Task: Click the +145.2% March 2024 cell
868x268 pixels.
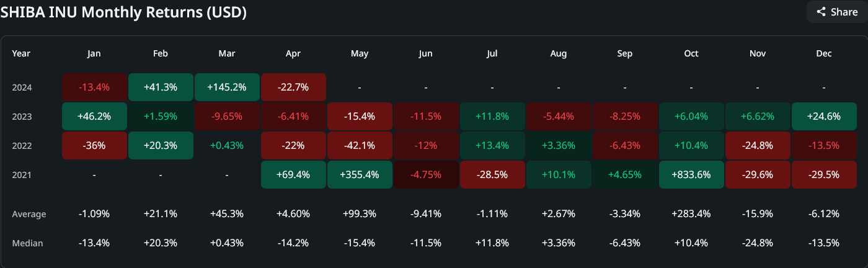Action: tap(227, 87)
